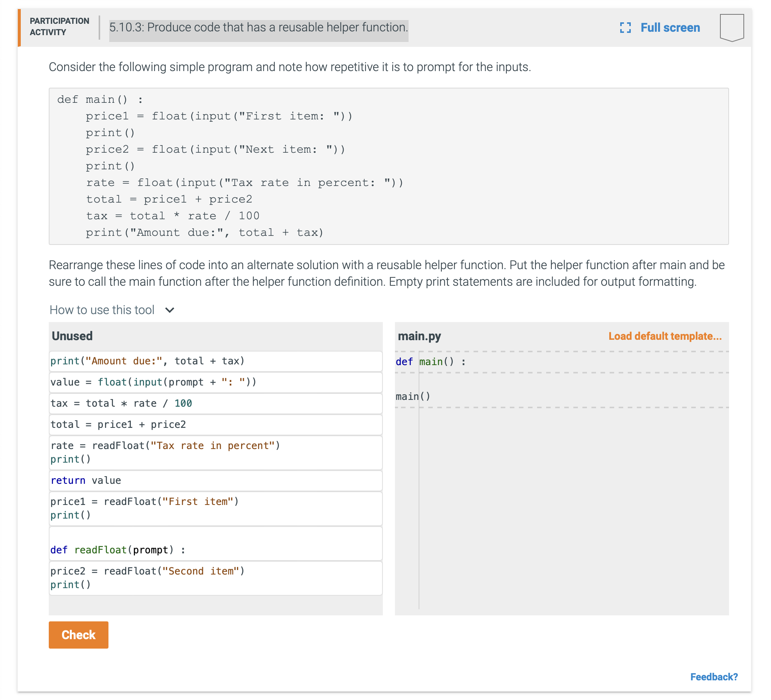
Task: Select the total = price1 + price2 block
Action: pyautogui.click(x=216, y=424)
